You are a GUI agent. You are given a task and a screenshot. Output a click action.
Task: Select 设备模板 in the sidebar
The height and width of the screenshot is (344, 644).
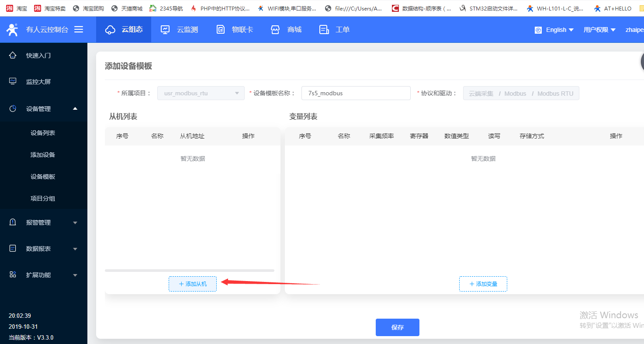(x=43, y=177)
